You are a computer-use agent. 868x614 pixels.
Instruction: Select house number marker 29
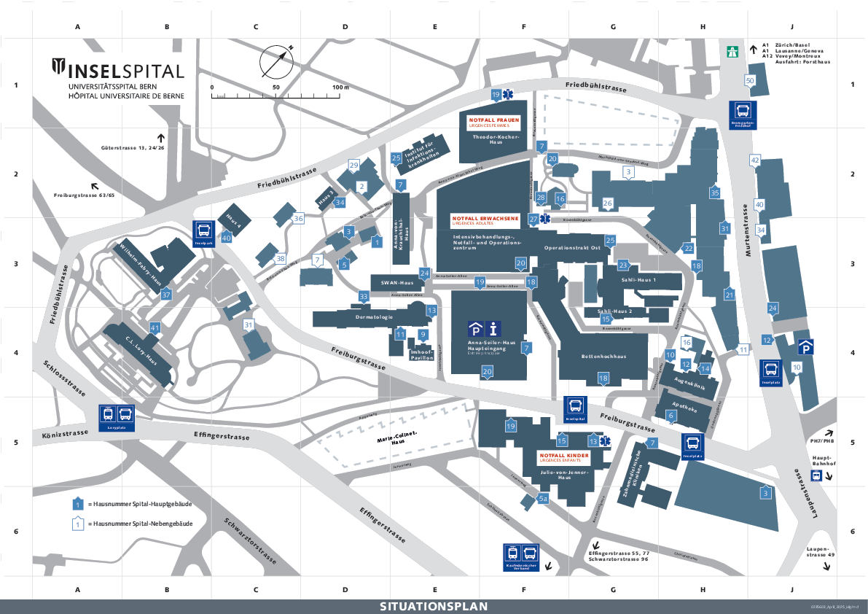(354, 165)
